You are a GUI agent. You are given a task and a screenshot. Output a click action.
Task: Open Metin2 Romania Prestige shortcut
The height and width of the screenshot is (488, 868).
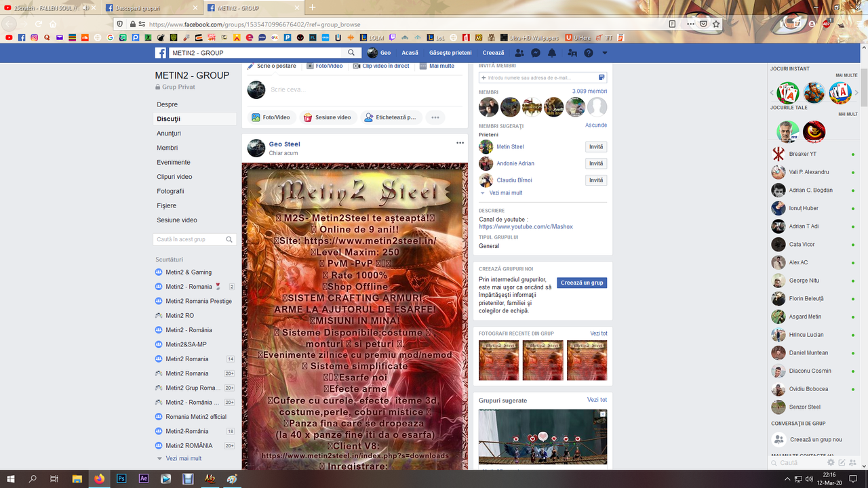[199, 301]
